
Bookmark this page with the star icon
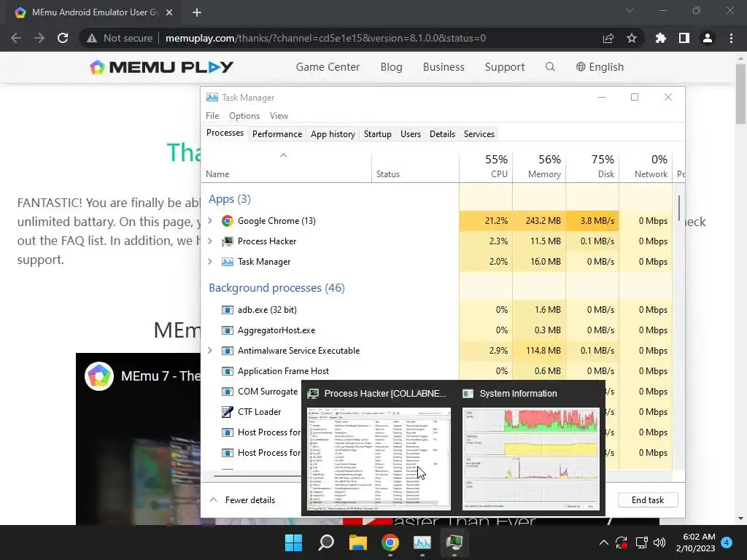pyautogui.click(x=632, y=38)
